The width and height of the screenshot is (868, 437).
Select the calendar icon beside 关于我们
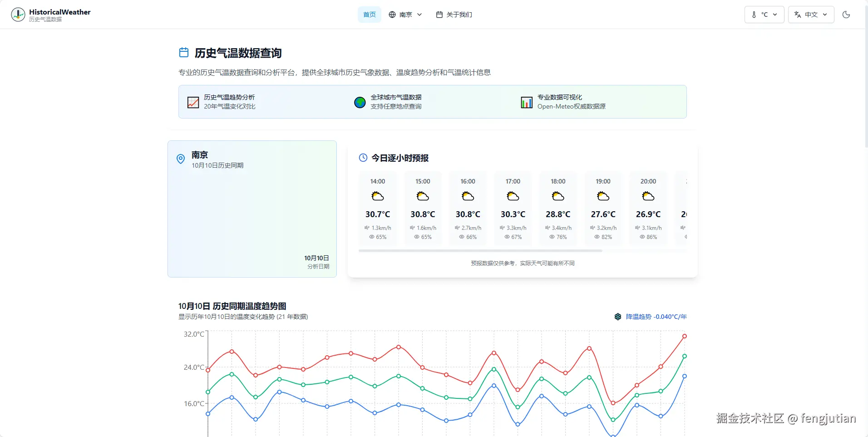pyautogui.click(x=439, y=14)
